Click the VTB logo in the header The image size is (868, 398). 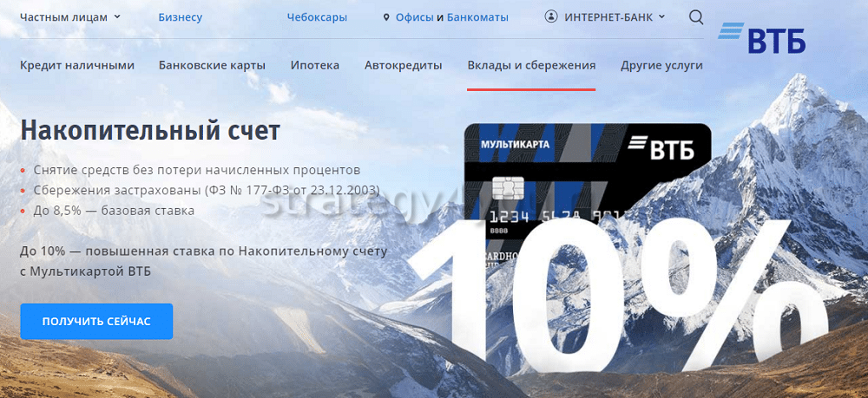pyautogui.click(x=762, y=40)
